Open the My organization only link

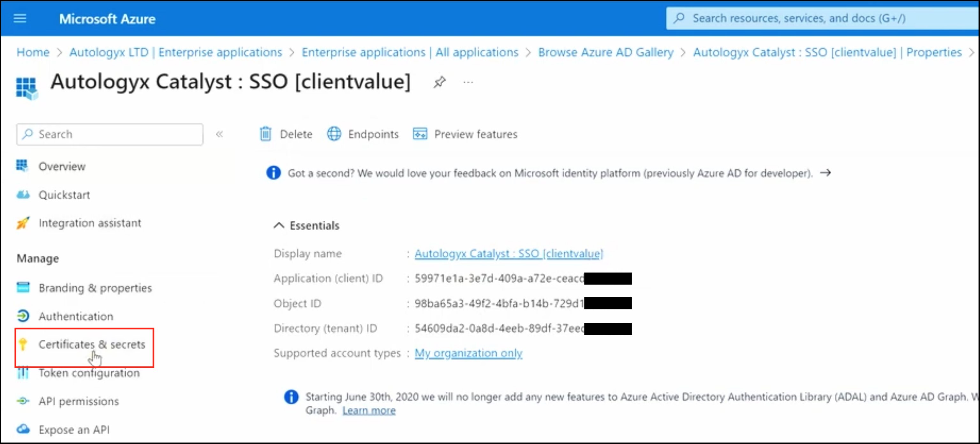468,353
